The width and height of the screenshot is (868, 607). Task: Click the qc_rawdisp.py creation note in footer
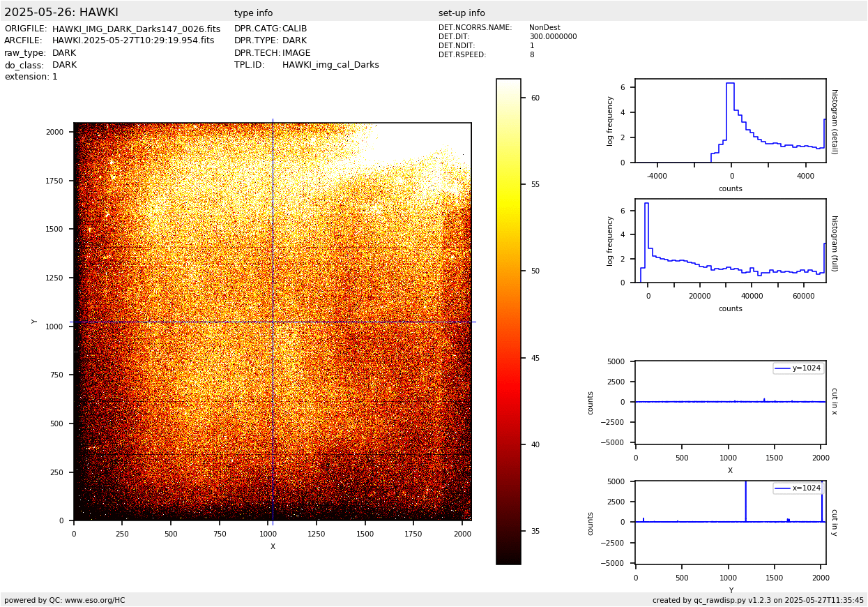758,600
